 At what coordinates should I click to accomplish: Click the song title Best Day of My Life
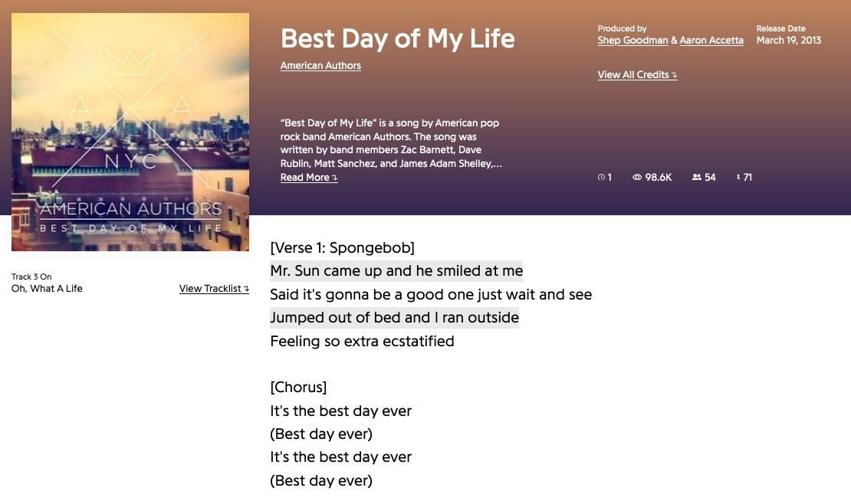pyautogui.click(x=396, y=38)
